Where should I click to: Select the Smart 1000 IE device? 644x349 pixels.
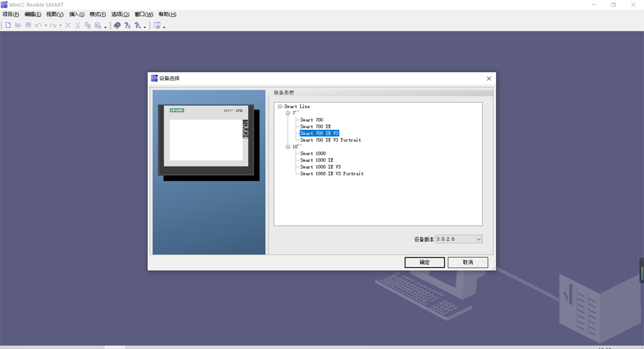click(317, 160)
